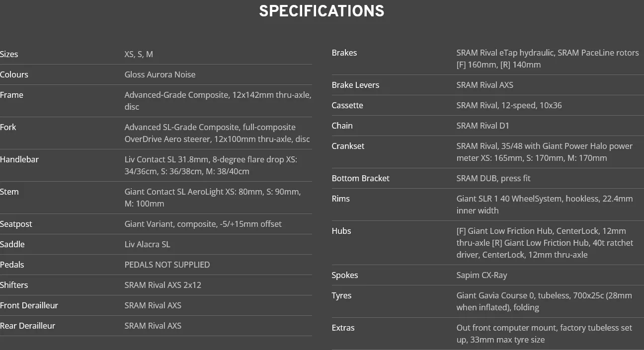Click the Cassette 12-speed 10x36 value
Viewport: 644px width, 350px height.
pos(509,105)
